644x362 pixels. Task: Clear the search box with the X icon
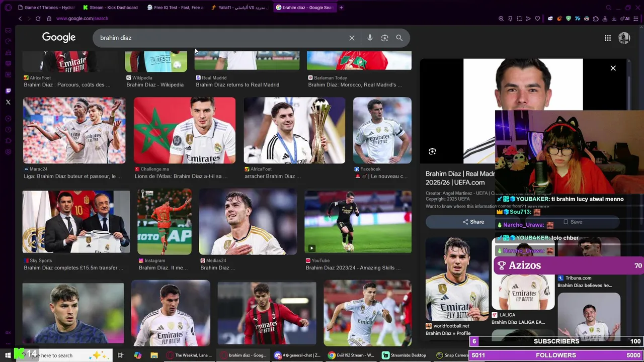point(352,38)
